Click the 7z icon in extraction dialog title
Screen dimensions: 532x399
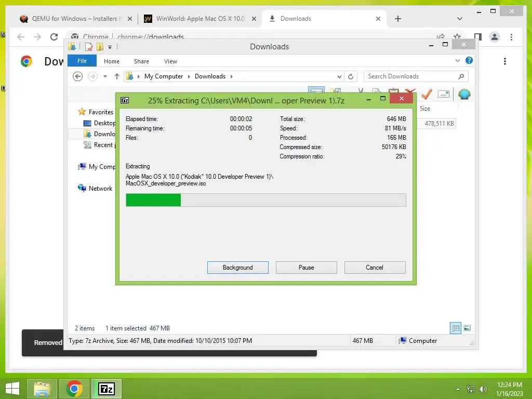click(x=125, y=100)
